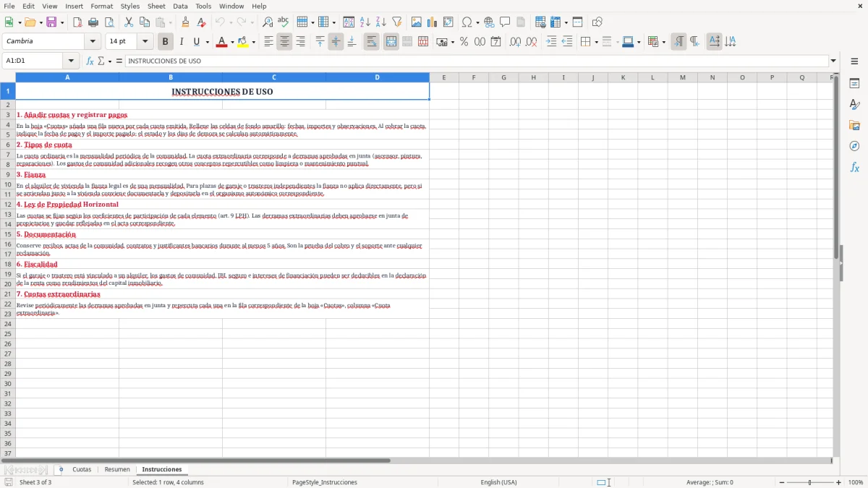Remove a decimal place

click(531, 42)
